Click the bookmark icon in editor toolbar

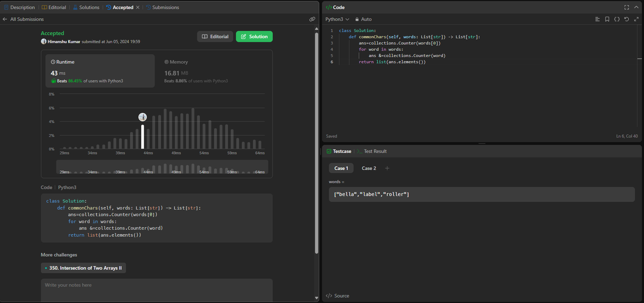pos(607,19)
